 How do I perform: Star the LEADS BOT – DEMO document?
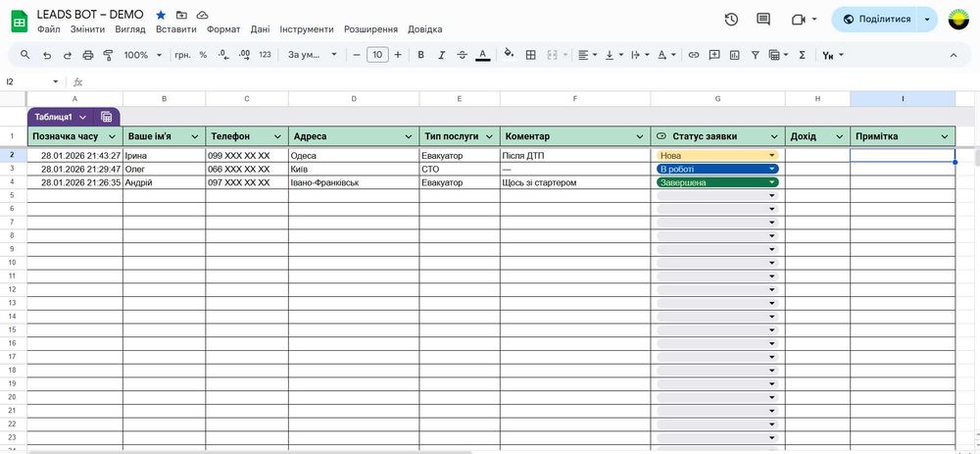click(x=161, y=15)
